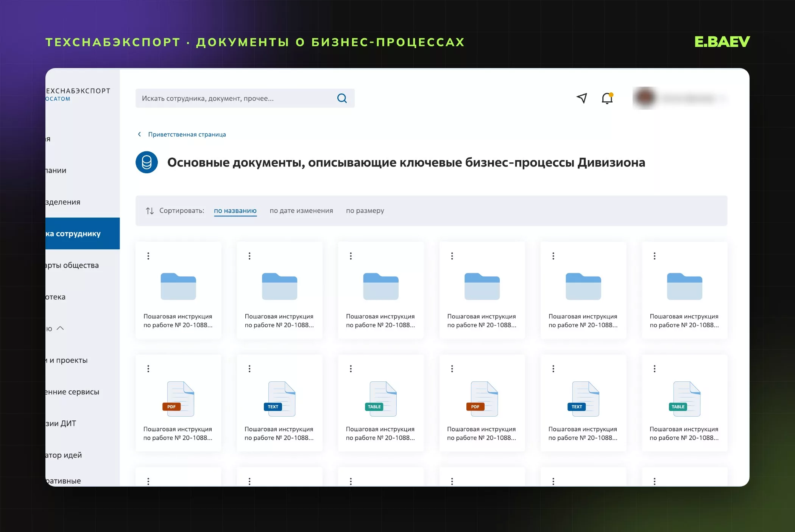Click the sort arrows icon
This screenshot has width=795, height=532.
(150, 211)
